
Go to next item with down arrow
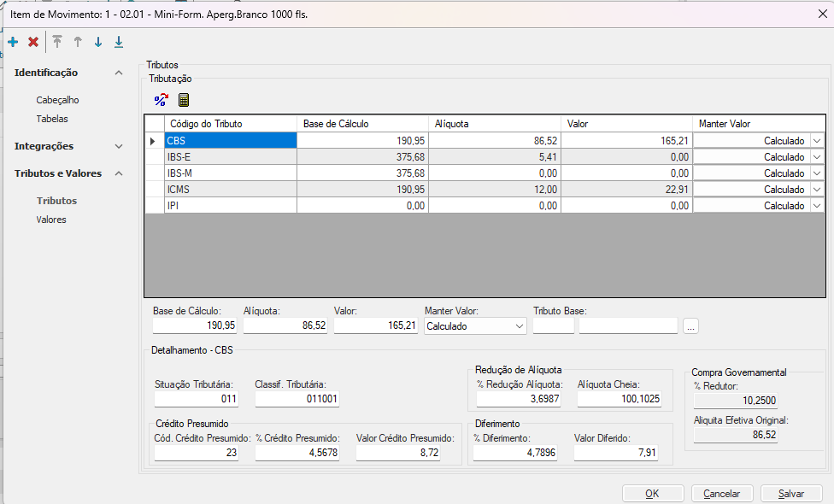click(98, 42)
